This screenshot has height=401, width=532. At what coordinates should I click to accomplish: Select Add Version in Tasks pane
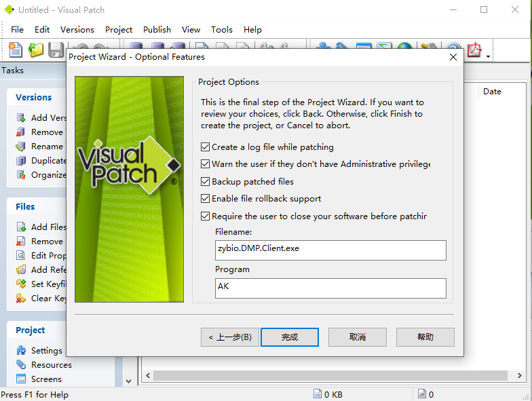pos(41,118)
